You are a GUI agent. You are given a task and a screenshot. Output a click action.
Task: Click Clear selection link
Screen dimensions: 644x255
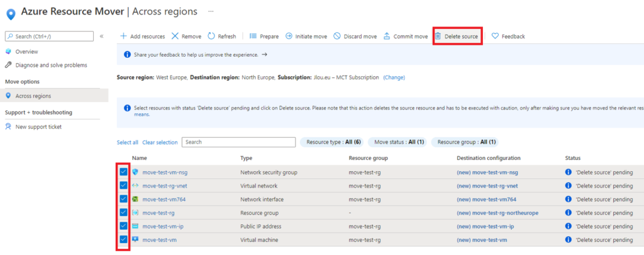point(160,142)
